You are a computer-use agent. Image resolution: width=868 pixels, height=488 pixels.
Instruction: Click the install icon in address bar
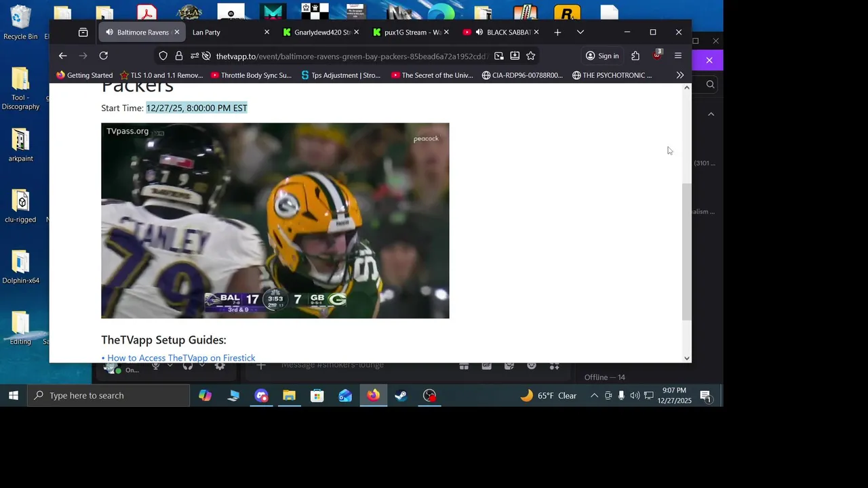515,56
